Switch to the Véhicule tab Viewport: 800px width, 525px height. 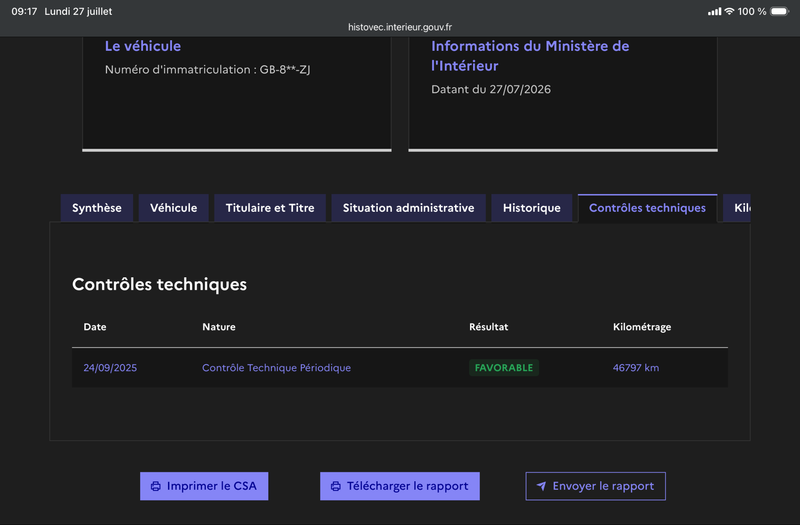point(173,208)
